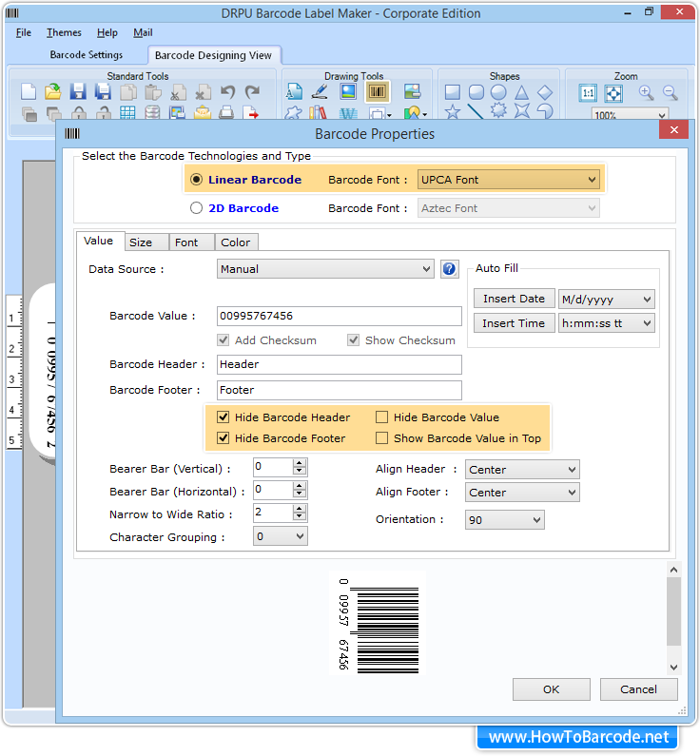The image size is (700, 756).
Task: Switch to the Color tab
Action: (236, 242)
